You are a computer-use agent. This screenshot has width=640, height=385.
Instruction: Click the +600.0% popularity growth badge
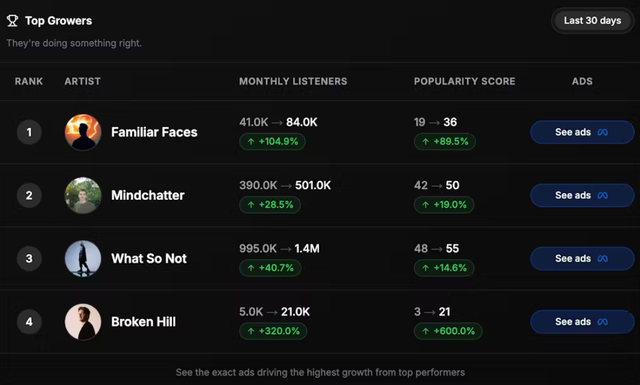[x=448, y=331]
